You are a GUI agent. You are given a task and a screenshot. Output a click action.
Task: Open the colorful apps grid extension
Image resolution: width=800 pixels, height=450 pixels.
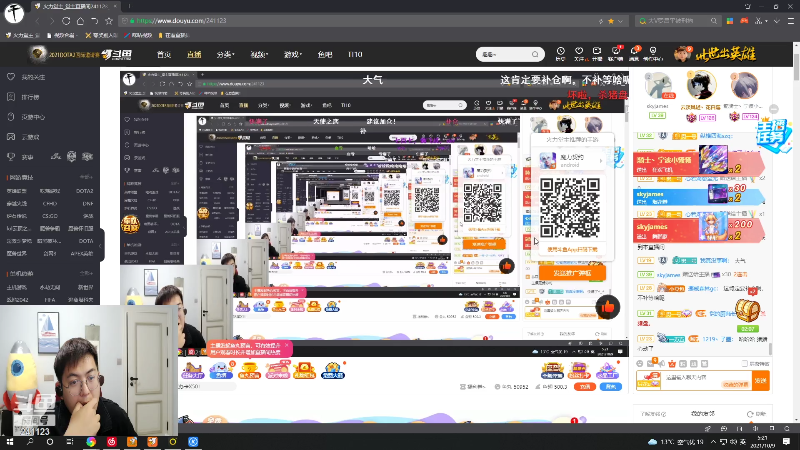point(730,21)
